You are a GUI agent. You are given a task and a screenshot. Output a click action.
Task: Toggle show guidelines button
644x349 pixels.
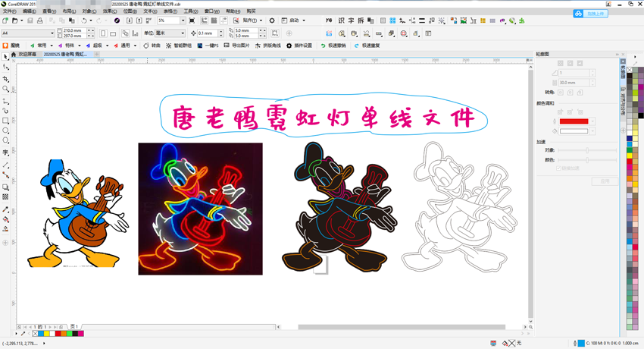[x=224, y=20]
